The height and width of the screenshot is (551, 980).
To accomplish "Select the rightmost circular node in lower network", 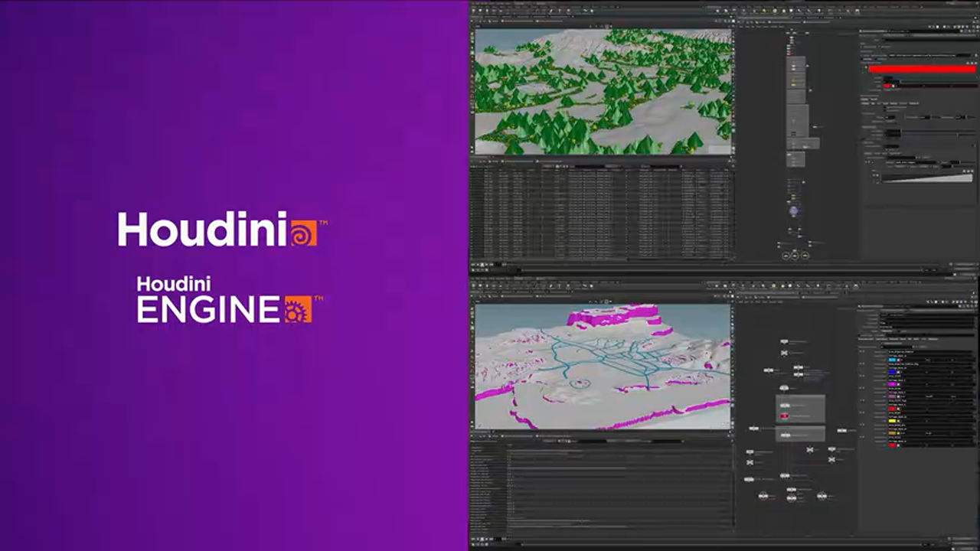I will tap(822, 496).
